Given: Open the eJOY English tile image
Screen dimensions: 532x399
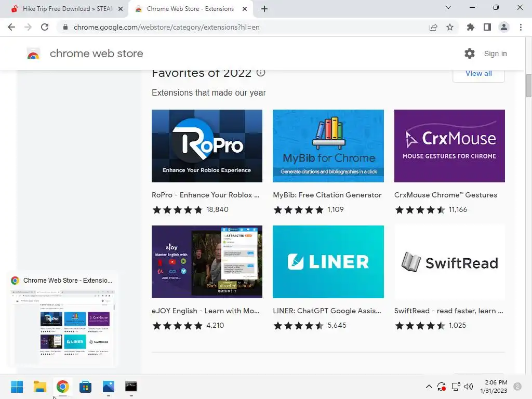Looking at the screenshot, I should coord(207,262).
